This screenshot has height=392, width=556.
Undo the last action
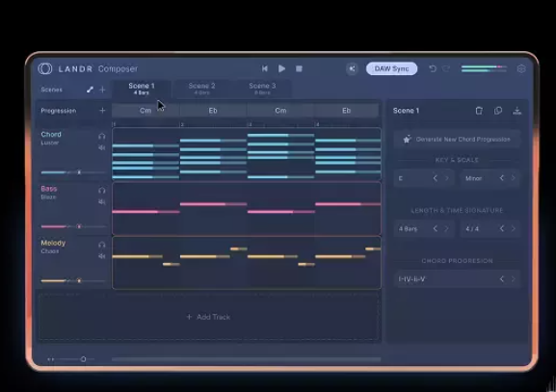click(x=433, y=68)
